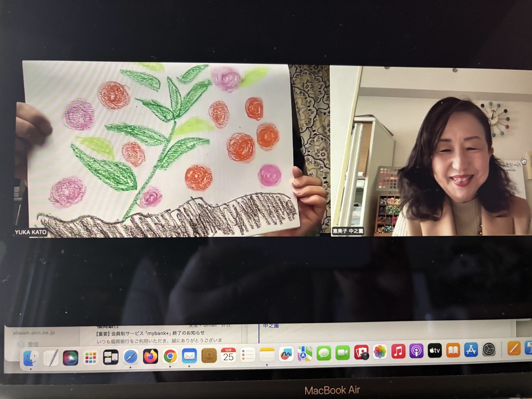Screen dimensions: 532x399
Task: Open Messages app
Action: [324, 353]
